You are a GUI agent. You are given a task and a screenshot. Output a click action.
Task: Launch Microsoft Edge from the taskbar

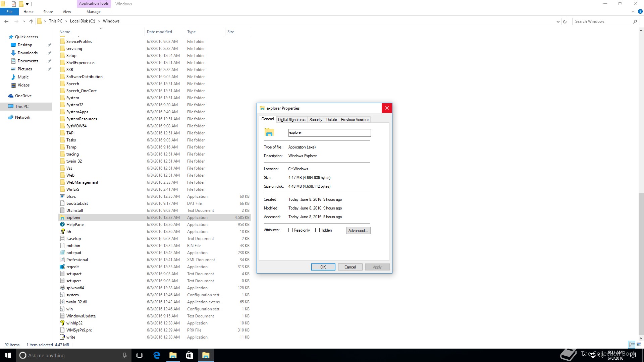157,355
